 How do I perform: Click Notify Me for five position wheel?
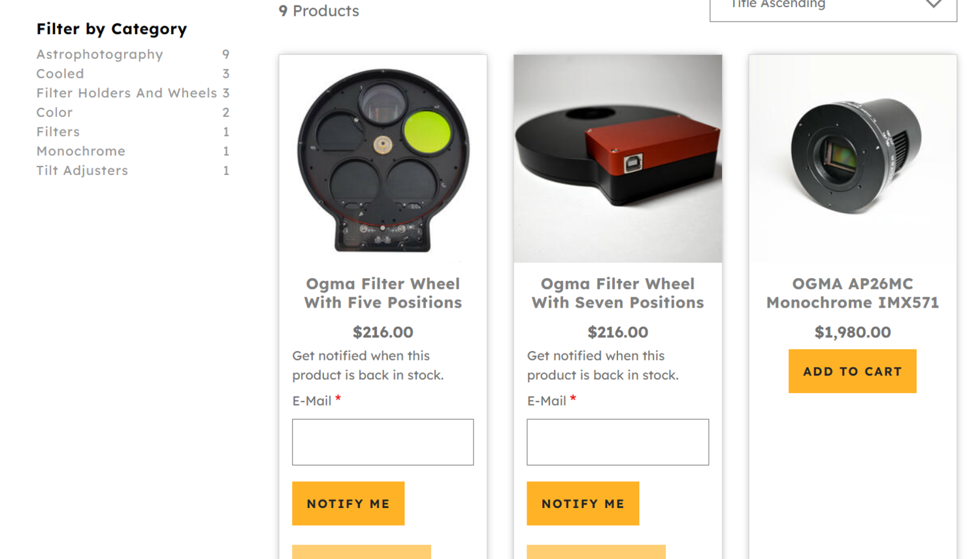click(348, 503)
